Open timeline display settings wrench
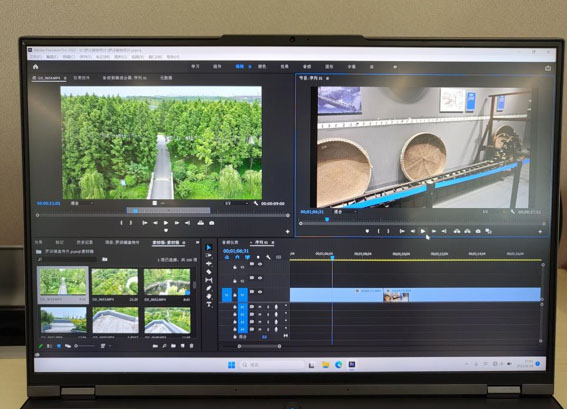This screenshot has width=567, height=409. click(x=268, y=257)
